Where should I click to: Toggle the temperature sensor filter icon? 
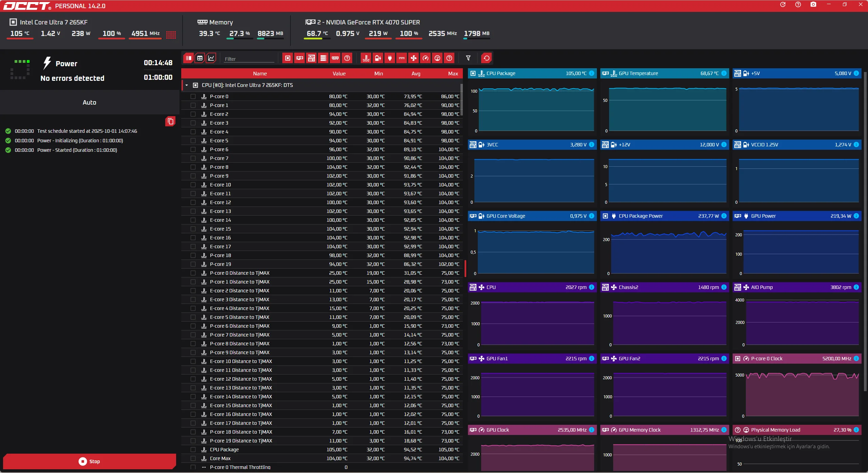point(366,58)
